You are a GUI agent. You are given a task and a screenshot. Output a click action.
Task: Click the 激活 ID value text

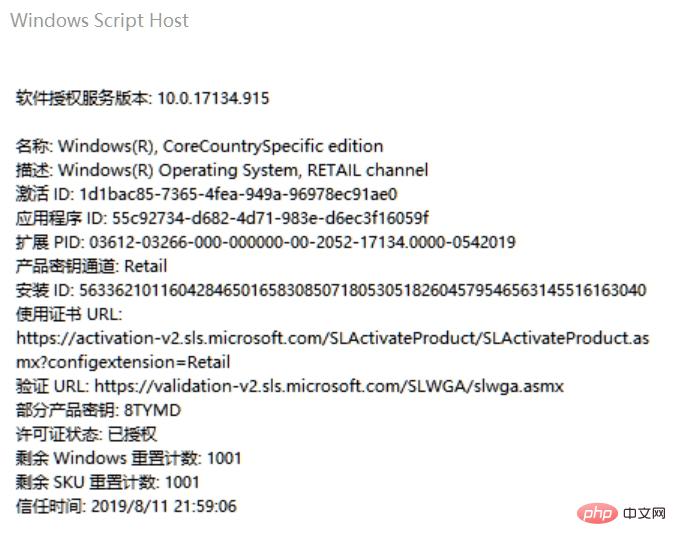click(x=238, y=194)
